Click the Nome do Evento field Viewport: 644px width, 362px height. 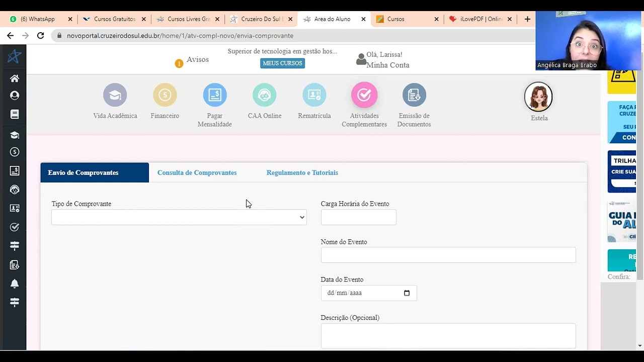(448, 255)
